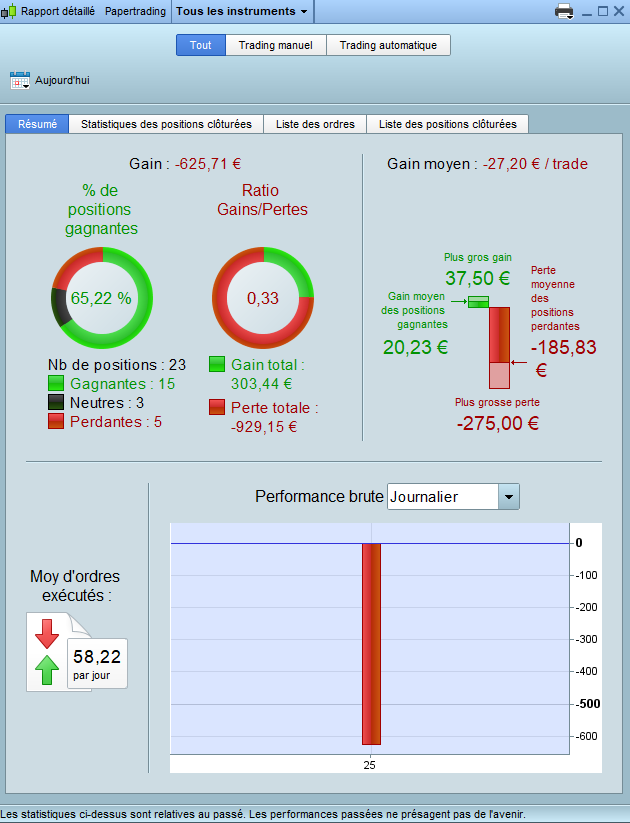Click the 0,33 ratio donut chart

click(263, 298)
